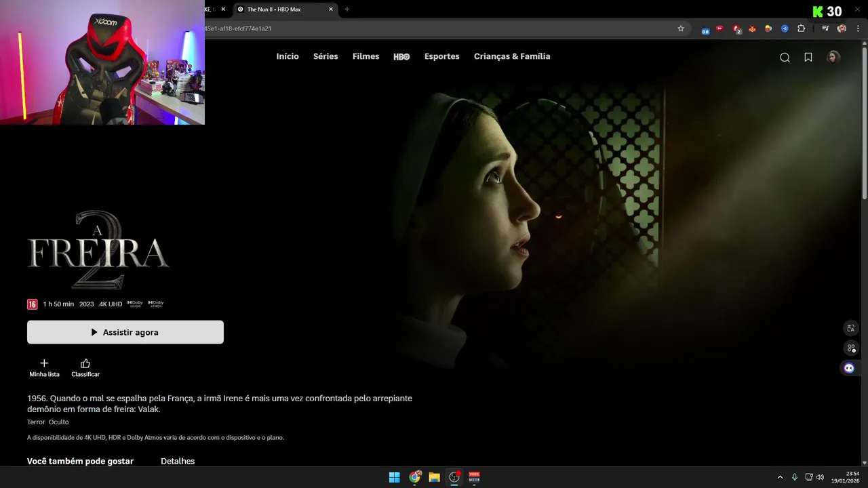Open the HBO Max search magnifier
The width and height of the screenshot is (868, 488).
[785, 58]
